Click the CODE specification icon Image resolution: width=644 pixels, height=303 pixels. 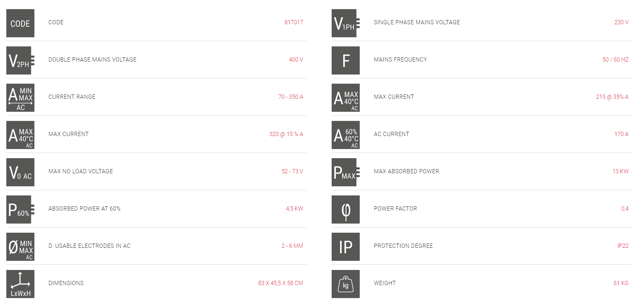coord(20,23)
